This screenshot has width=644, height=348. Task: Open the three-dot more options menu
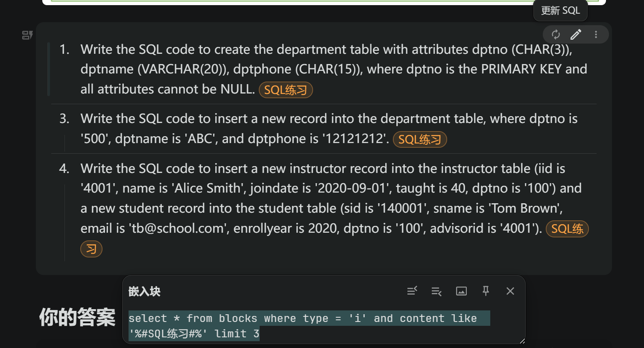pyautogui.click(x=596, y=35)
